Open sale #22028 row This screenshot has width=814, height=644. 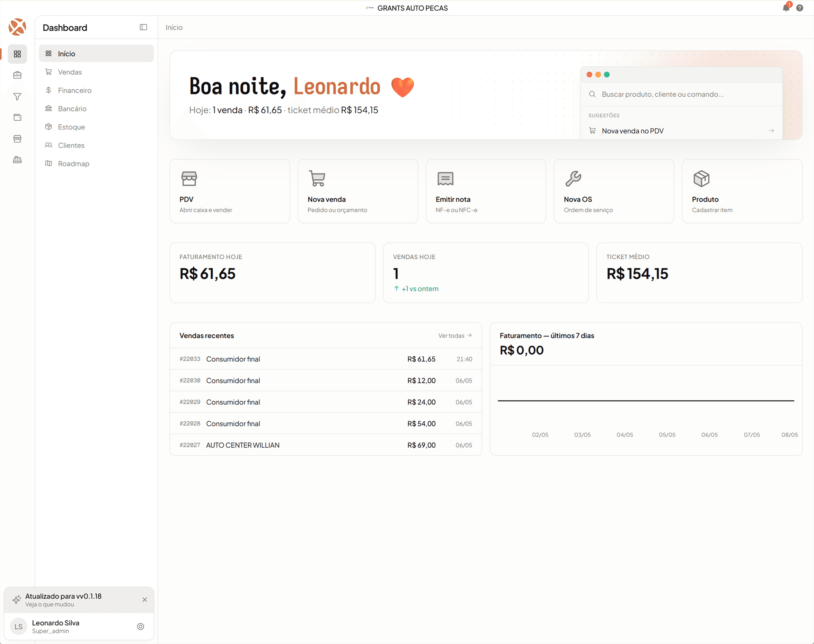click(x=326, y=424)
